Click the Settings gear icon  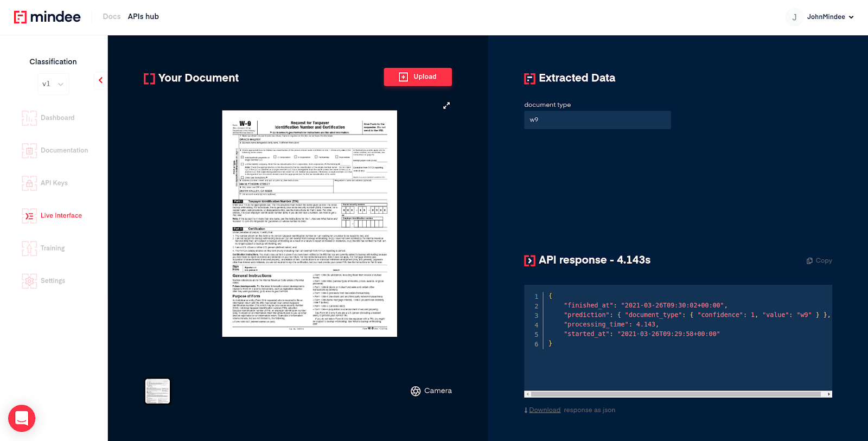coord(29,280)
